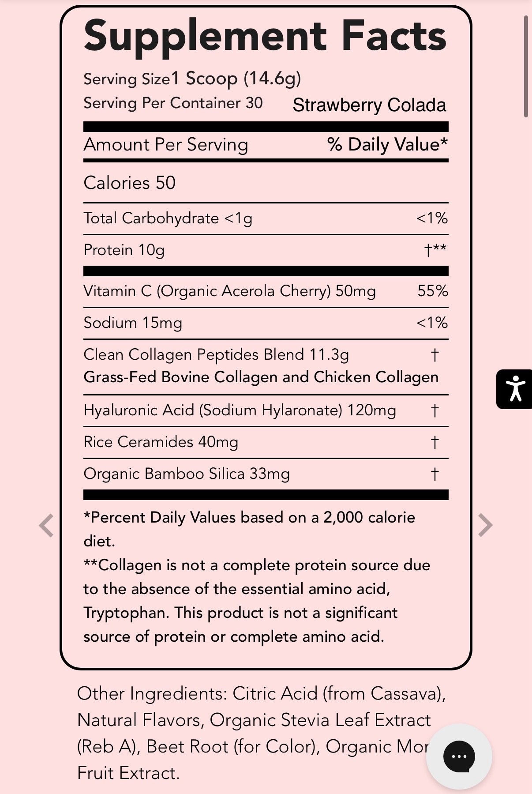
Task: Select the Sodium 15mg row
Action: tap(266, 323)
